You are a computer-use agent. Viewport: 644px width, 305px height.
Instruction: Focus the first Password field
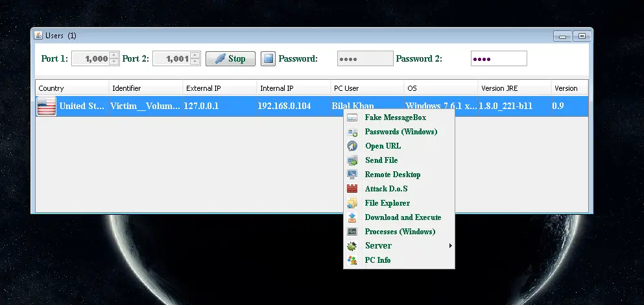(x=365, y=59)
